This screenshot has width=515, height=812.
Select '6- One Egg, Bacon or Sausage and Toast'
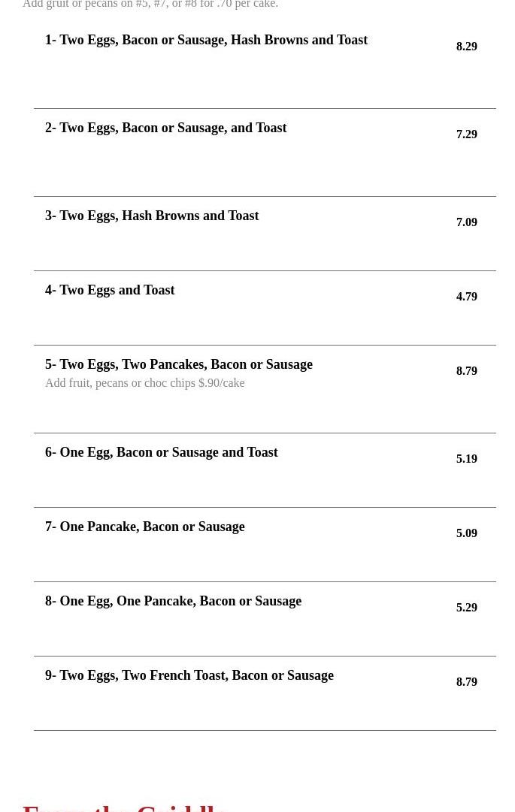tap(161, 452)
